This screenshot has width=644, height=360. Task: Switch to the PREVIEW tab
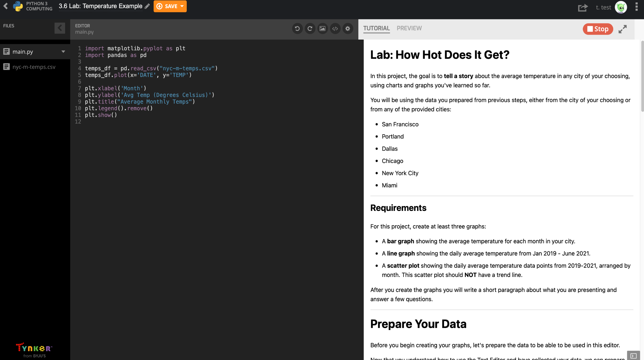click(x=409, y=28)
